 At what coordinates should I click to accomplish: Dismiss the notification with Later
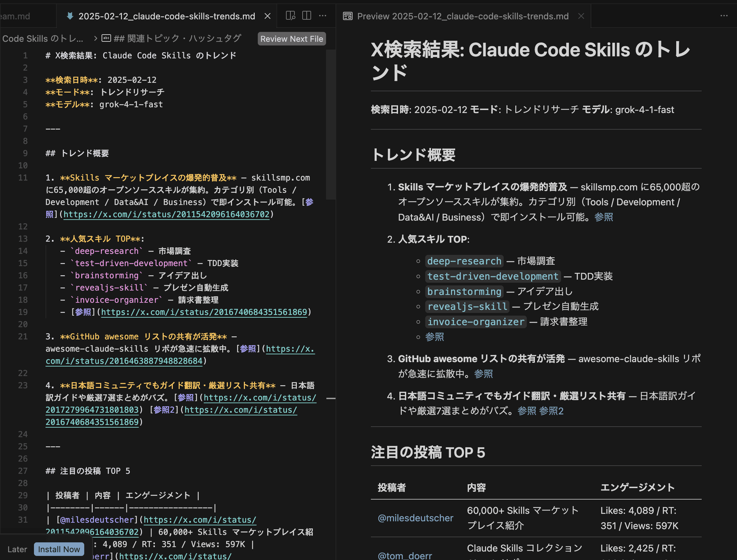[17, 549]
